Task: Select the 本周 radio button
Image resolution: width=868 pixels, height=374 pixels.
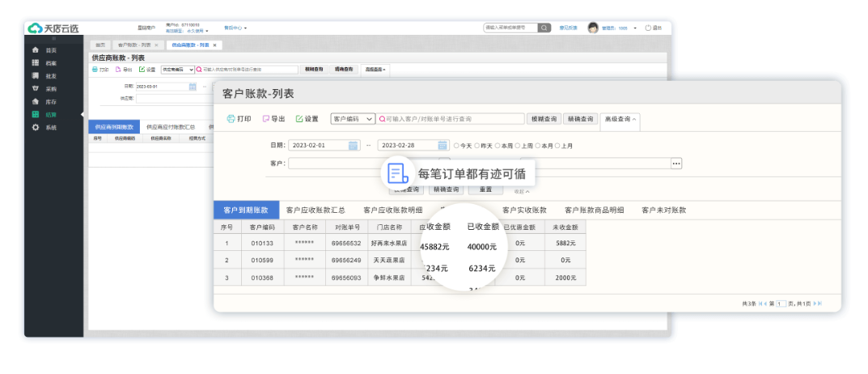Action: (498, 146)
